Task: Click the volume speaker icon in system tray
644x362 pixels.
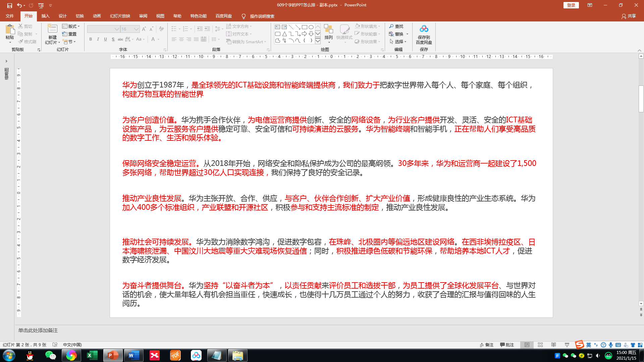Action: (598, 356)
